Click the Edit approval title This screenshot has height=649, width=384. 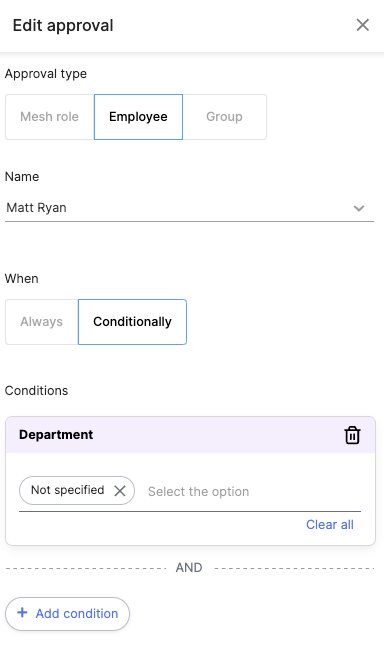pos(63,25)
